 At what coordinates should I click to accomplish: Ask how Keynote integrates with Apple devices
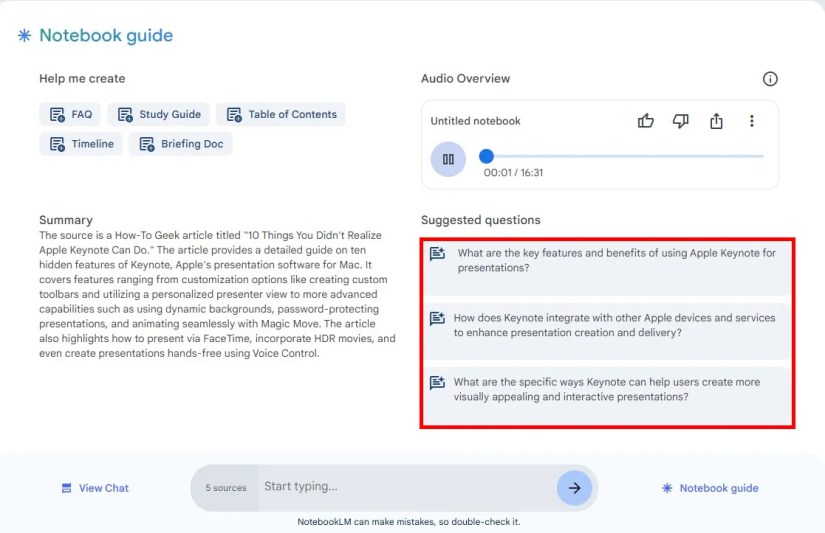coord(608,331)
